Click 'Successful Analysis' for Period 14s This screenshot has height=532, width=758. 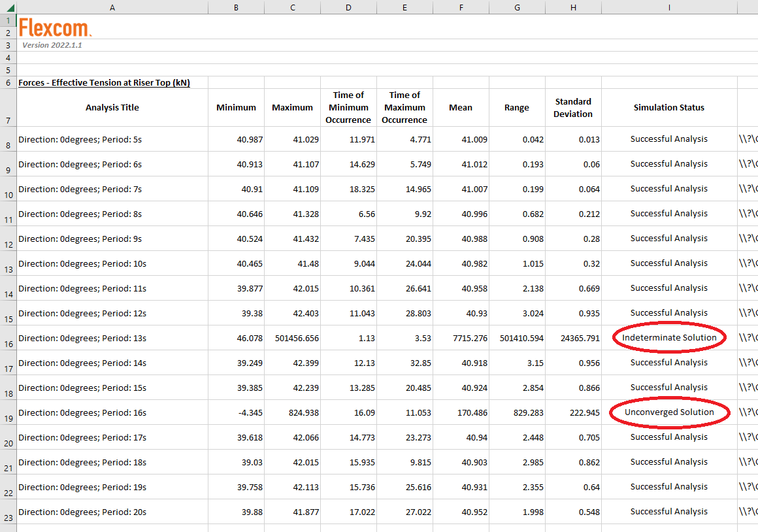(x=669, y=363)
